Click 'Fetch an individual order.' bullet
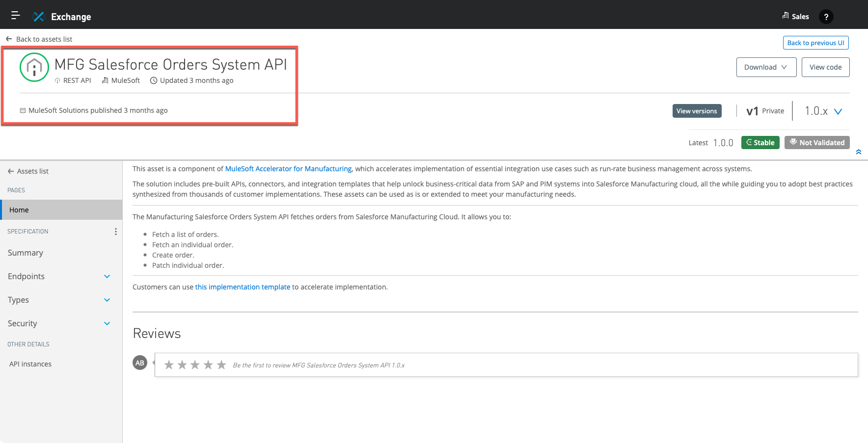Screen dimensions: 868x443 click(x=193, y=245)
